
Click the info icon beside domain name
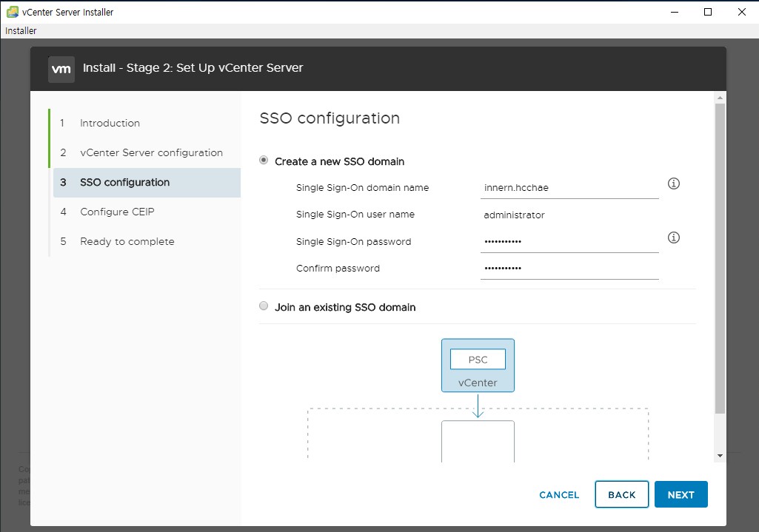pyautogui.click(x=673, y=183)
